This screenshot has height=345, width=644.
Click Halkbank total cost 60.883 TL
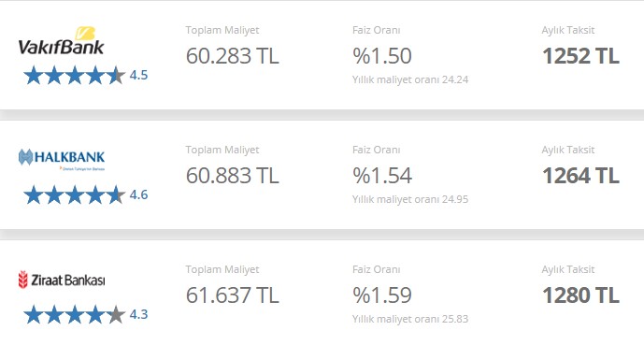pyautogui.click(x=232, y=176)
